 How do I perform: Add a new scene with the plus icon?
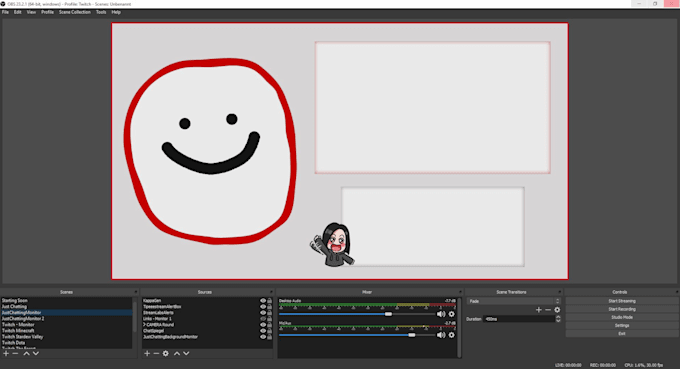point(6,353)
